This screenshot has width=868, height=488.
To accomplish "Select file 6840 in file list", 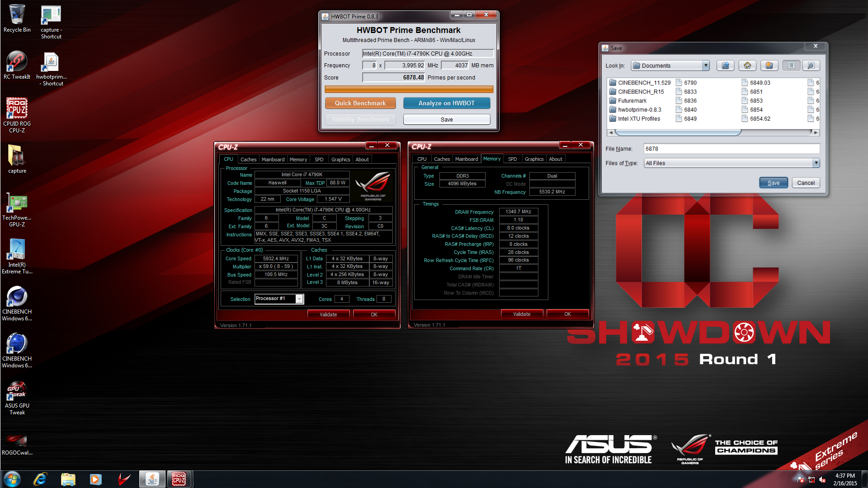I will coord(686,110).
